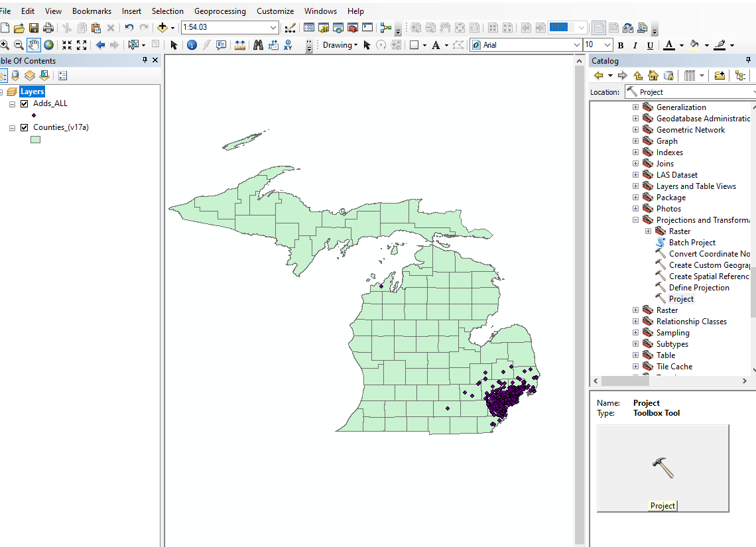Use the Find tool binoculars
The image size is (756, 547).
pyautogui.click(x=257, y=44)
